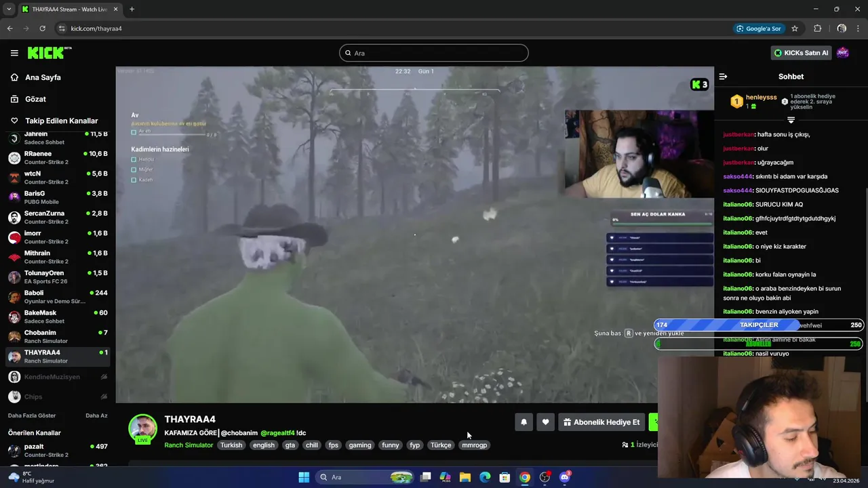Open Windows Start menu

point(304,477)
